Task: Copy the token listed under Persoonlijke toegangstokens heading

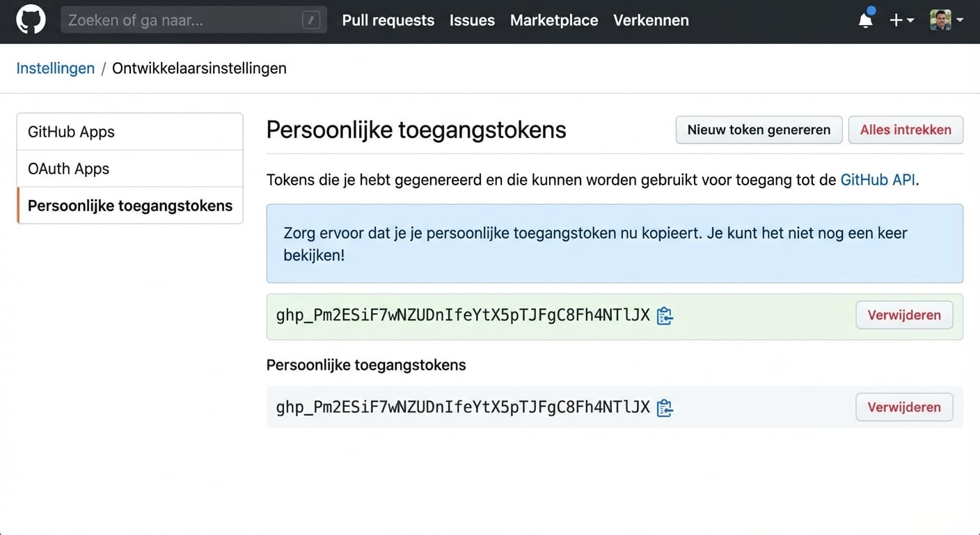Action: pyautogui.click(x=664, y=407)
